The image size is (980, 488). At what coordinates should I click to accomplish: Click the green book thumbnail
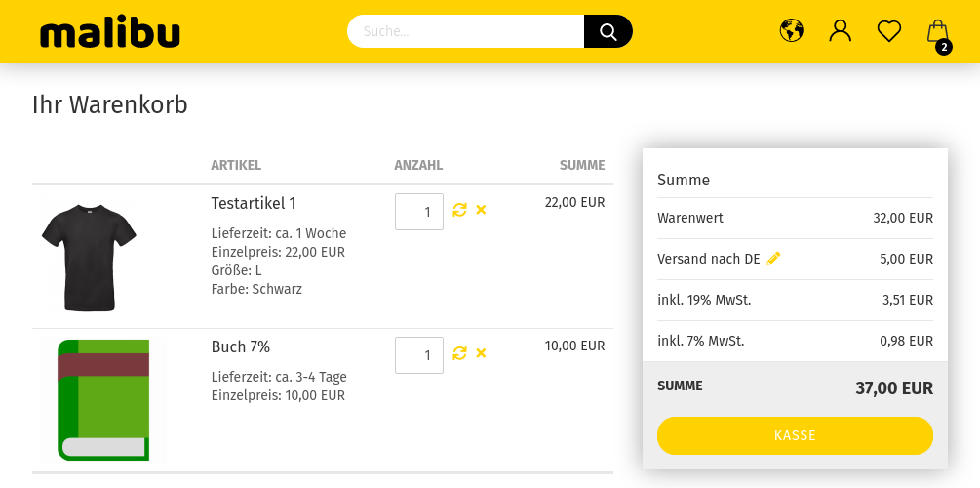pyautogui.click(x=103, y=400)
